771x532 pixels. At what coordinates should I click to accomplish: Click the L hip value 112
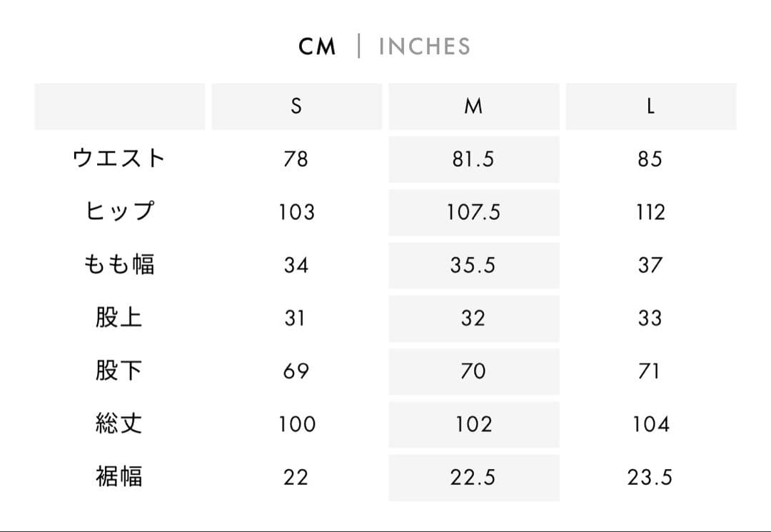[x=650, y=212]
